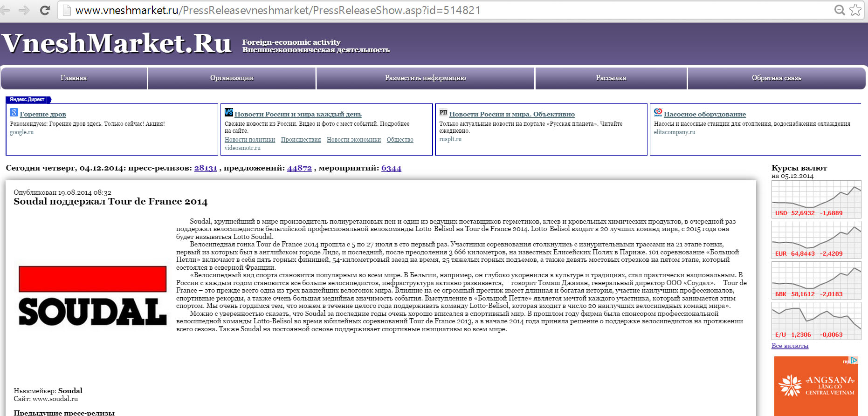Click the USD rate value 52,6932

coord(803,213)
